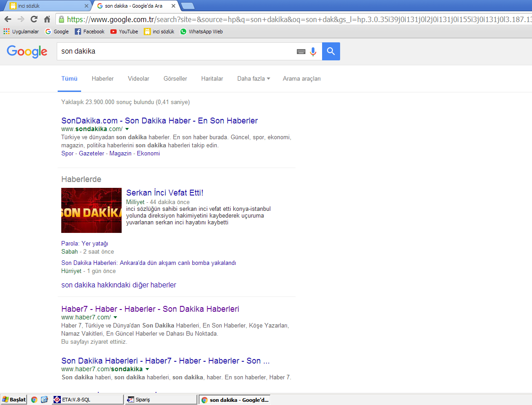
Task: Open Son Dakika Haberleri - Haber7 result
Action: (x=165, y=361)
